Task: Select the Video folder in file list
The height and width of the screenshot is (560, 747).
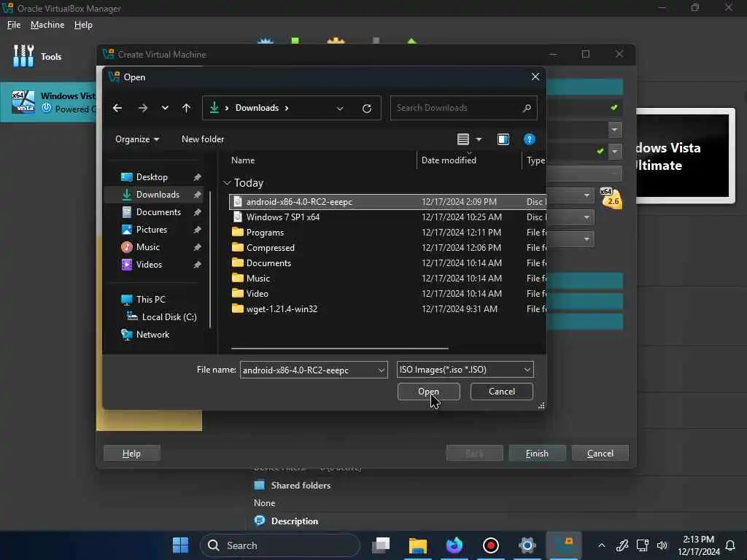Action: [x=387, y=293]
